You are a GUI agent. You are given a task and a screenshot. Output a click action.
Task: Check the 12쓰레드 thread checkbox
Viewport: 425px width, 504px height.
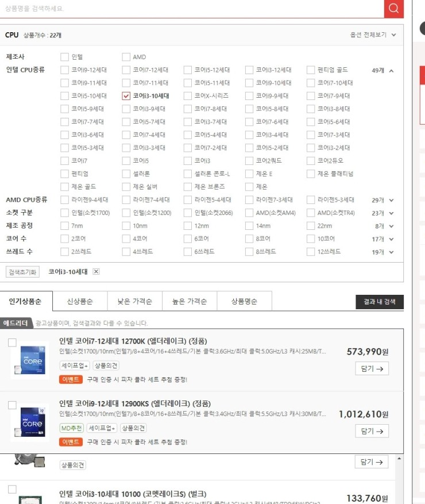pyautogui.click(x=311, y=252)
